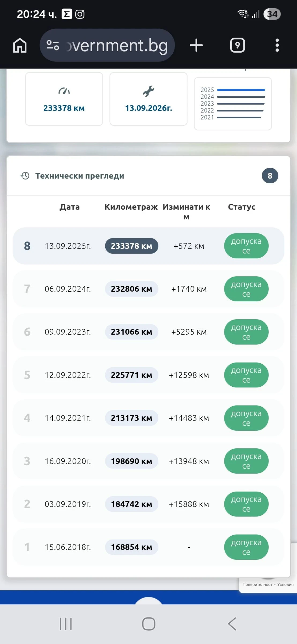Tap the wrench next-inspection icon

point(148,91)
